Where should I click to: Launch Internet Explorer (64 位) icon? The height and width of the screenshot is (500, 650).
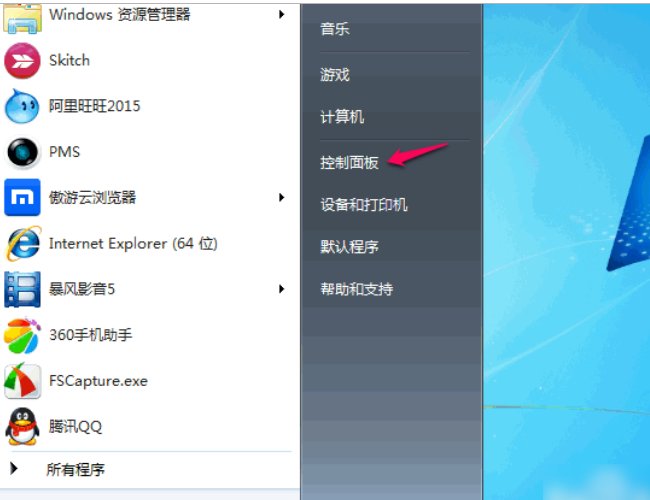pyautogui.click(x=23, y=243)
